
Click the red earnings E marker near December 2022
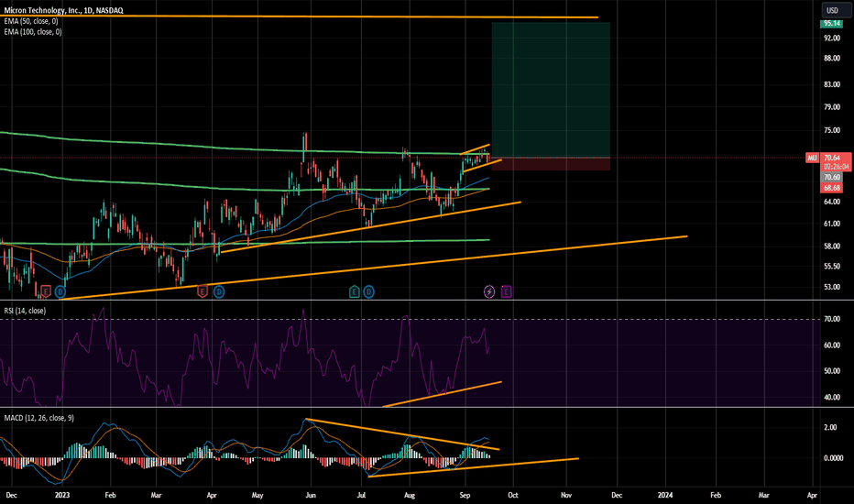point(46,292)
